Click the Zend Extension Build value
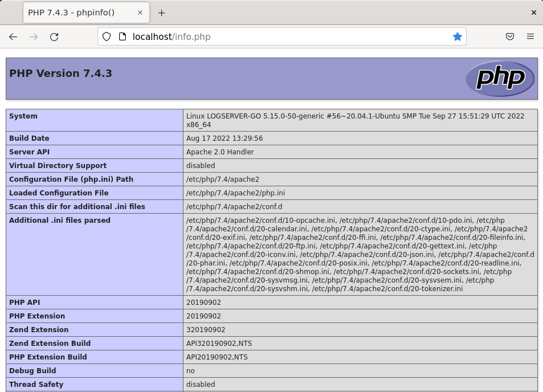The width and height of the screenshot is (543, 392). (218, 344)
